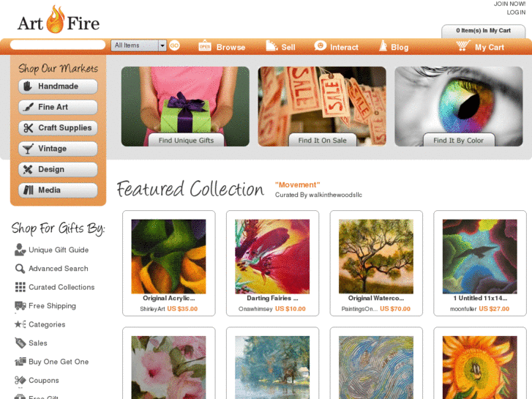Select the Handmade market button
The width and height of the screenshot is (532, 399).
(58, 86)
